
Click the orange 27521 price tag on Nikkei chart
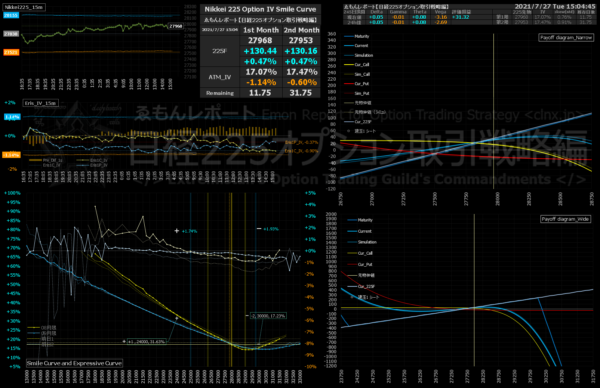point(11,52)
